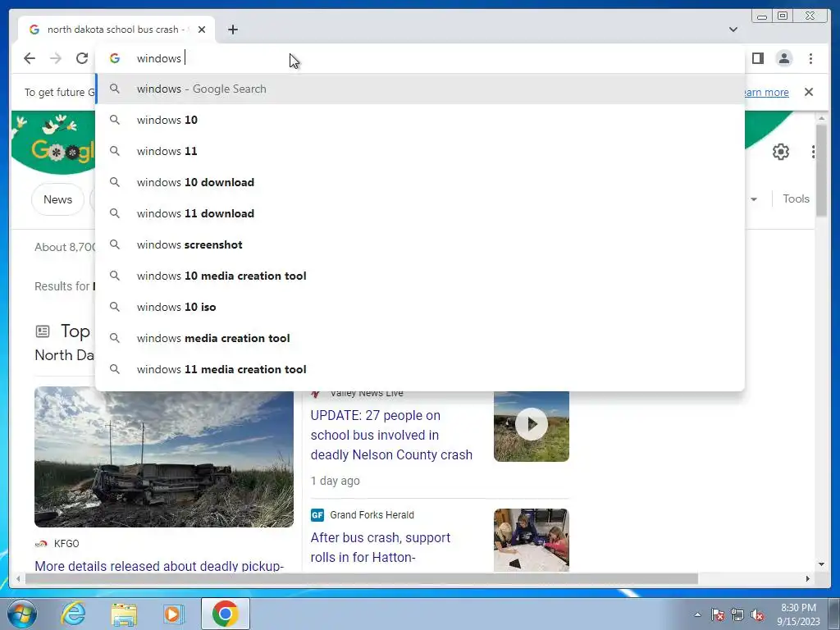840x630 pixels.
Task: Open the Windows Start menu orb
Action: [22, 614]
